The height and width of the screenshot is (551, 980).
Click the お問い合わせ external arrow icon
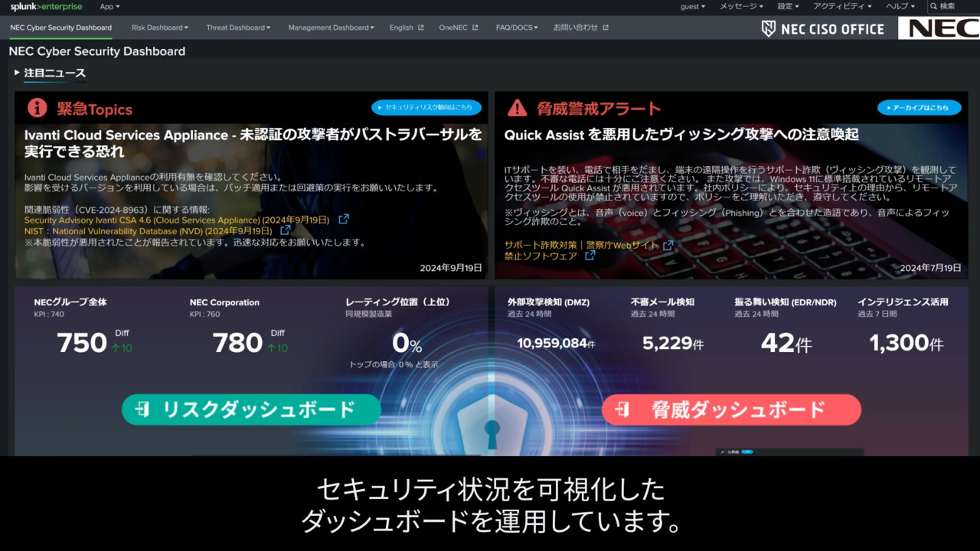pyautogui.click(x=606, y=28)
